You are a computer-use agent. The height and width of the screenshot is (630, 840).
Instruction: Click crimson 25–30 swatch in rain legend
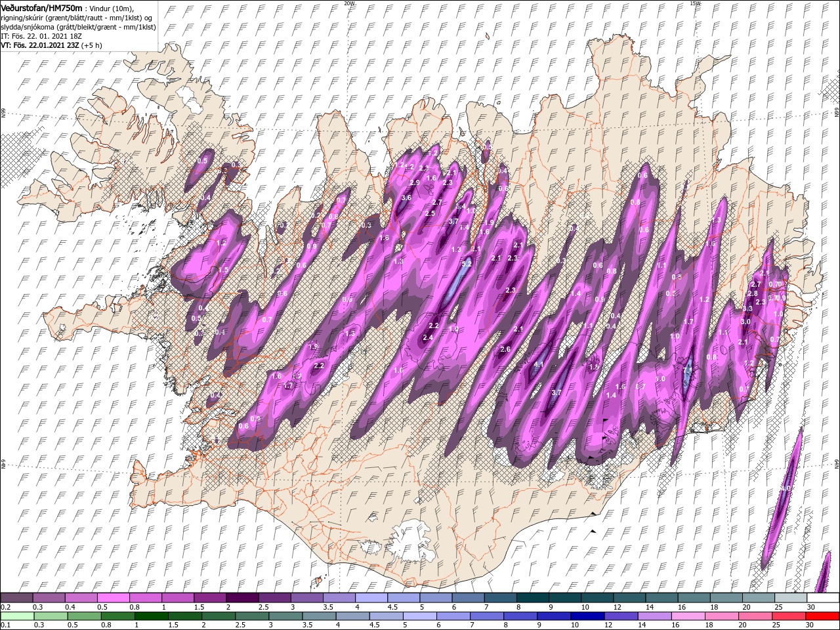pyautogui.click(x=789, y=616)
